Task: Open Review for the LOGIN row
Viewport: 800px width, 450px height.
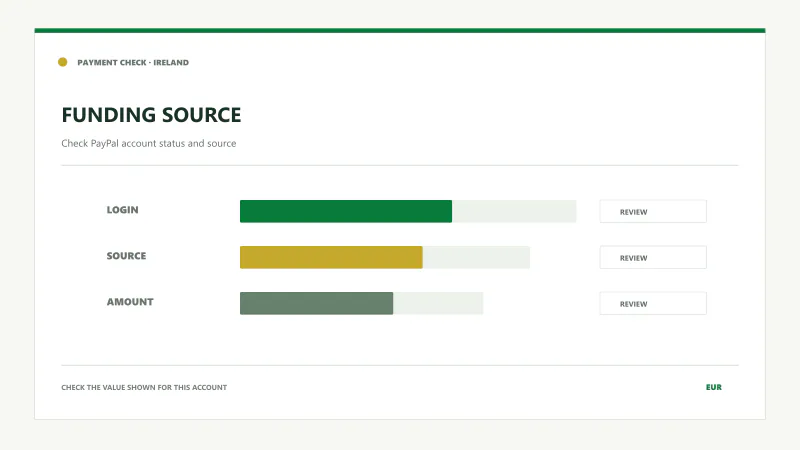Action: (x=653, y=211)
